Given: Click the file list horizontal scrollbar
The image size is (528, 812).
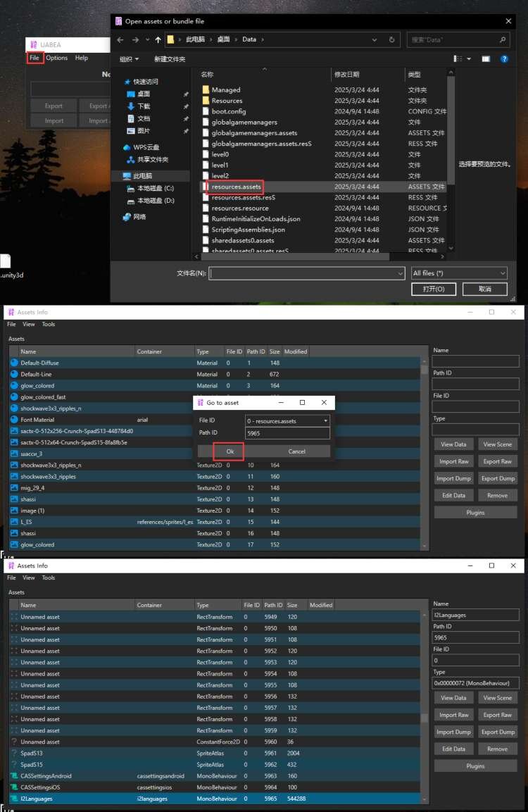Looking at the screenshot, I should coord(295,256).
